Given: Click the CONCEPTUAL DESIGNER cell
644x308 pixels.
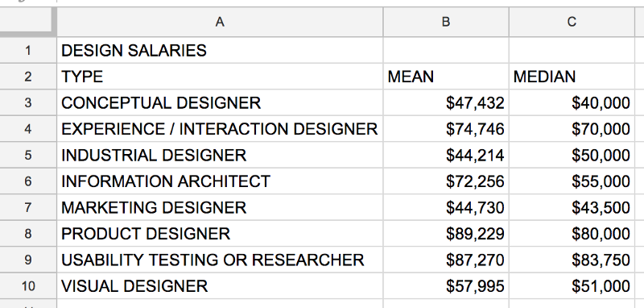Looking at the screenshot, I should coord(220,102).
